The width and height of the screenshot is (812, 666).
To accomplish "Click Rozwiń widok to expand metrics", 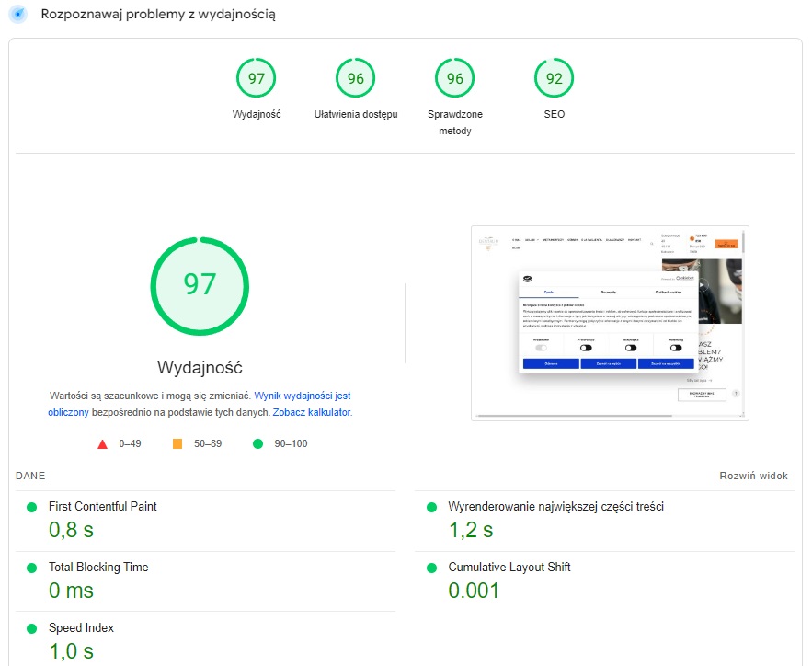I will coord(753,476).
